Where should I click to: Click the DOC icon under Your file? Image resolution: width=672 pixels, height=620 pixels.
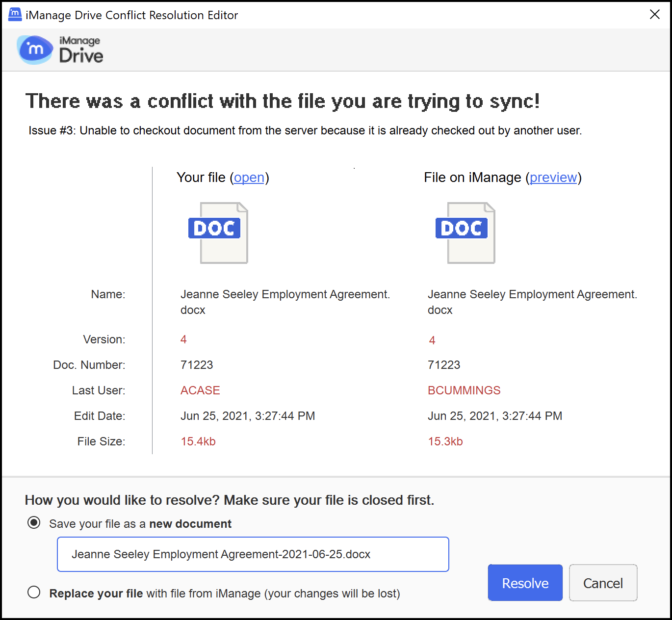pyautogui.click(x=219, y=233)
